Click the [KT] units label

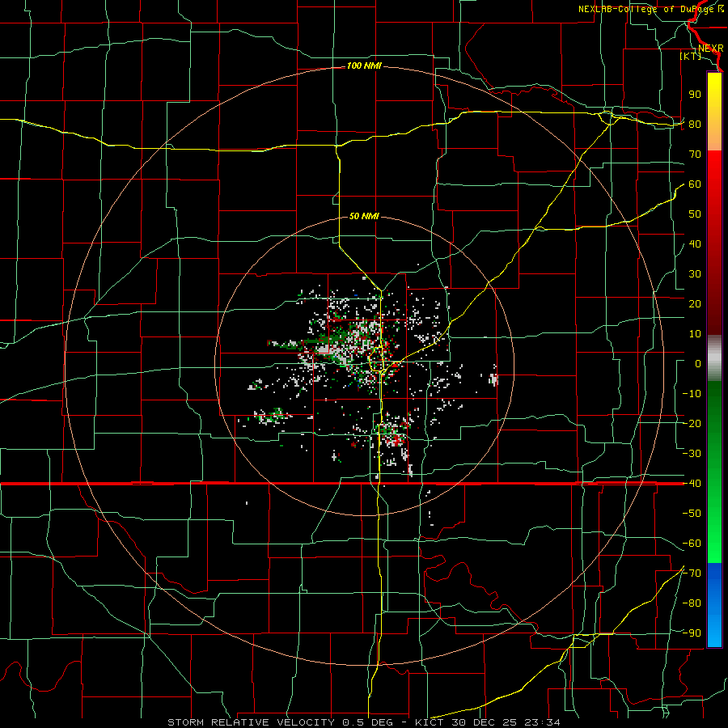pos(690,56)
